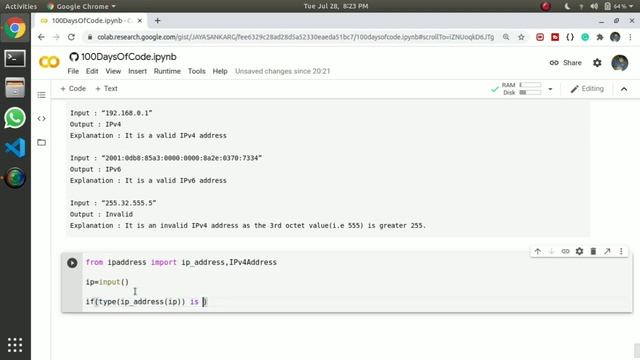Add a new Code cell

73,89
